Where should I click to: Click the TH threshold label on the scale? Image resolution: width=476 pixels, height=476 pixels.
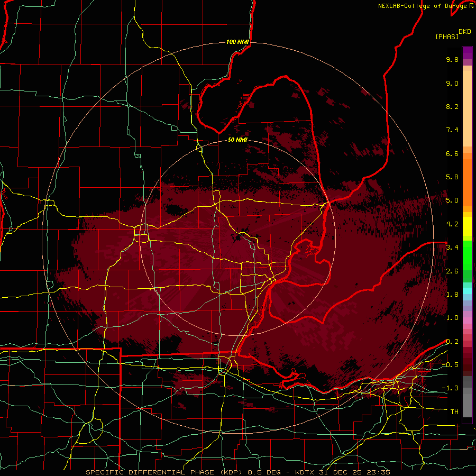[x=454, y=412]
